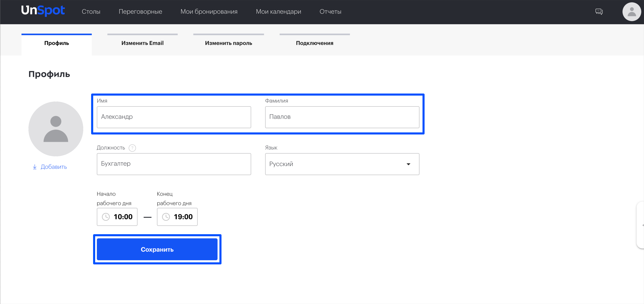Click the side panel handle at right edge

640,225
